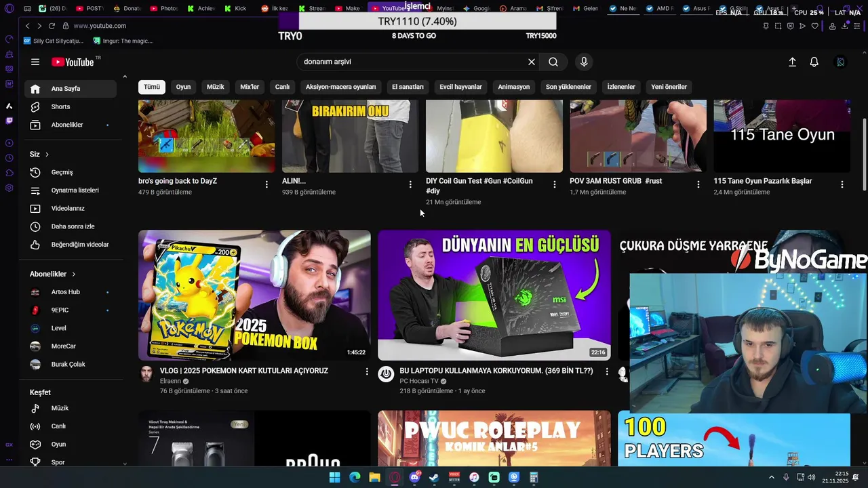Select the İzlenenler chip

[621, 87]
